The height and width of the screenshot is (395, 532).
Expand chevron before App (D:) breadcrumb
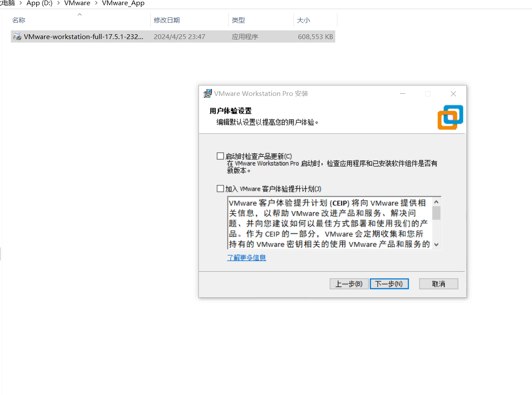(21, 3)
